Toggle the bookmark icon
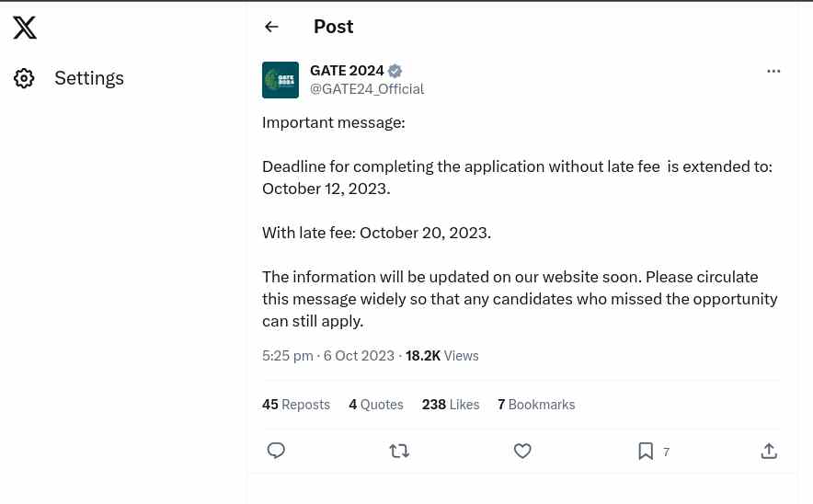Image resolution: width=813 pixels, height=504 pixels. [646, 451]
